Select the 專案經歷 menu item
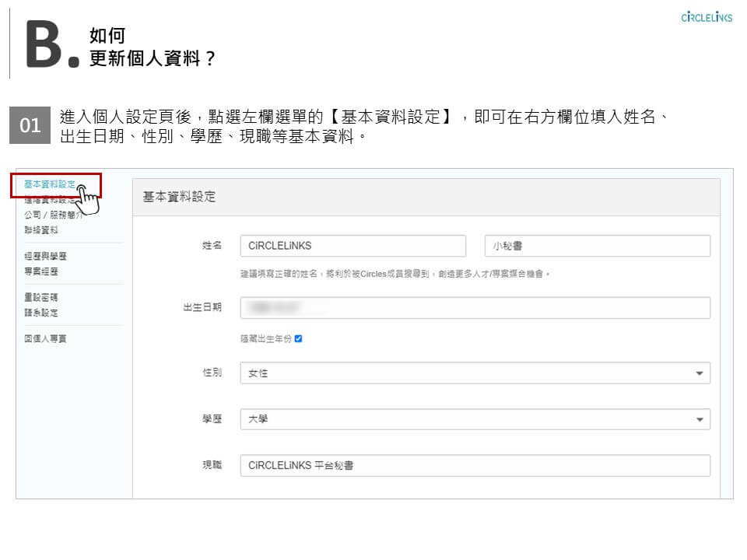747x560 pixels. [x=40, y=271]
